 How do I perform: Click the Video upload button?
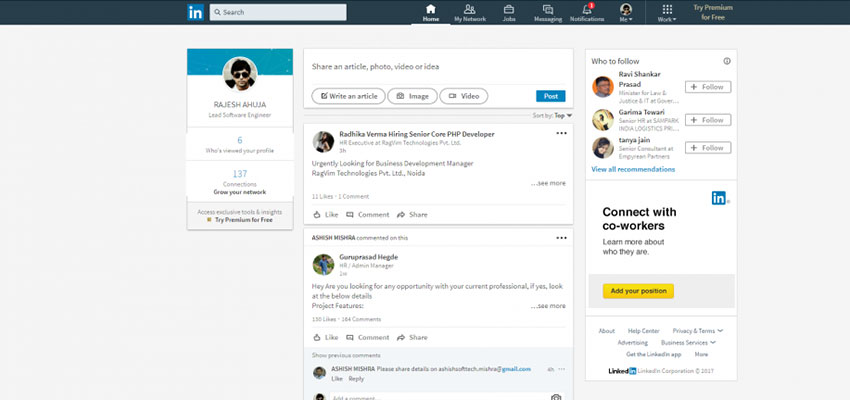coord(463,96)
